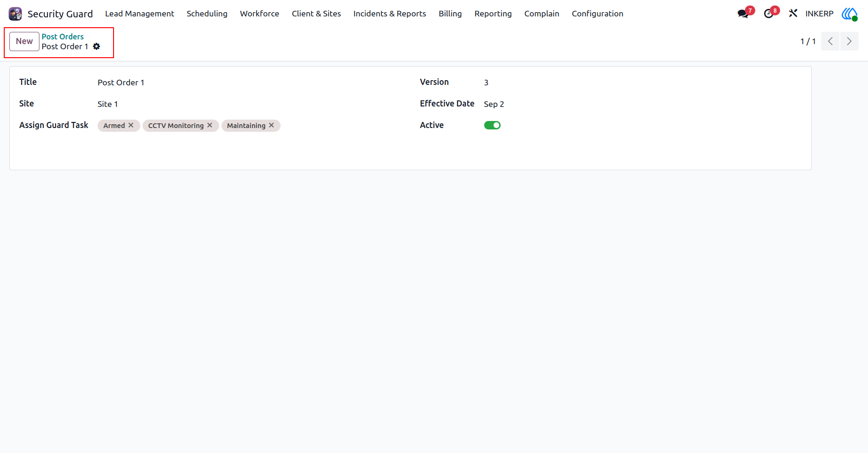Open the Client & Sites menu

point(316,14)
